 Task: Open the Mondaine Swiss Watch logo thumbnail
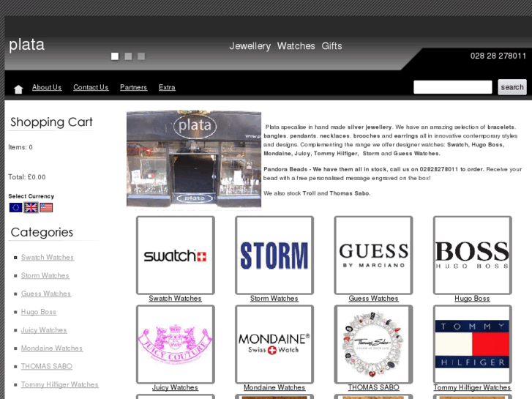[274, 344]
